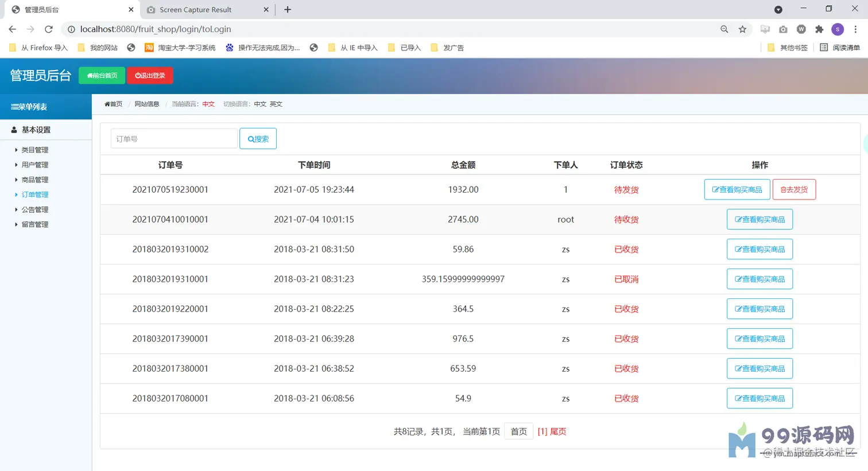The width and height of the screenshot is (868, 471).
Task: Click the globe bookmark after 我的网站
Action: click(131, 48)
